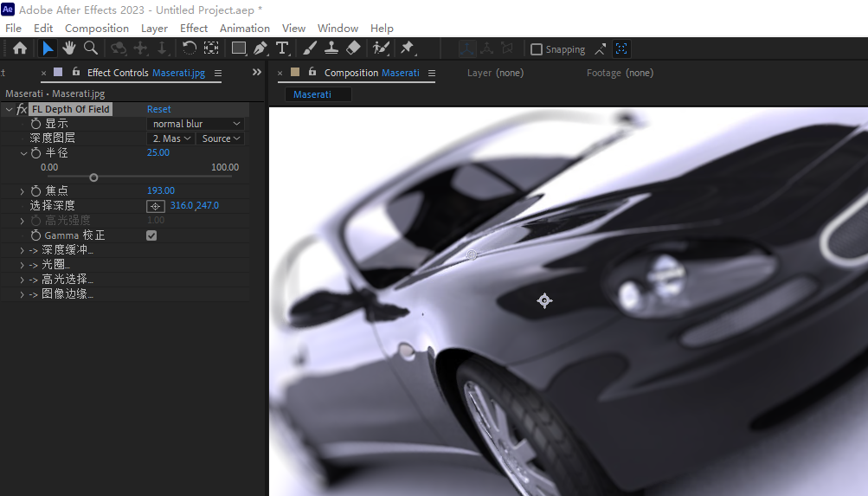This screenshot has height=496, width=868.
Task: Open the File menu
Action: (13, 29)
